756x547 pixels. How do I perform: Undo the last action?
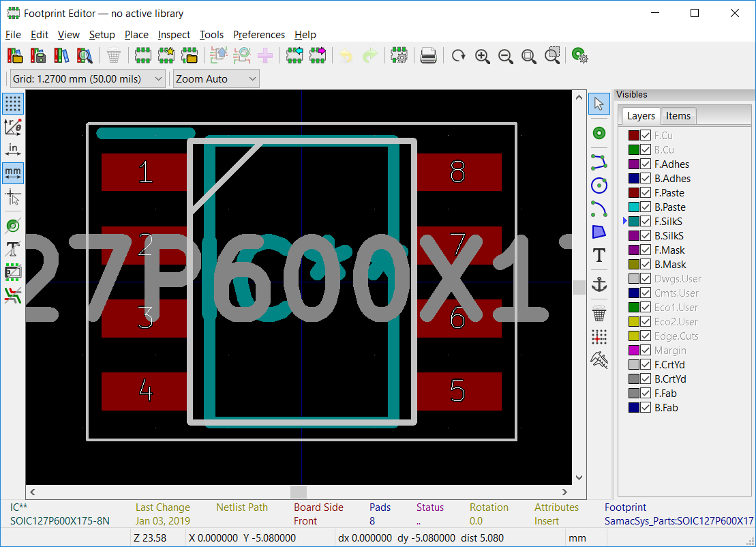pyautogui.click(x=346, y=55)
